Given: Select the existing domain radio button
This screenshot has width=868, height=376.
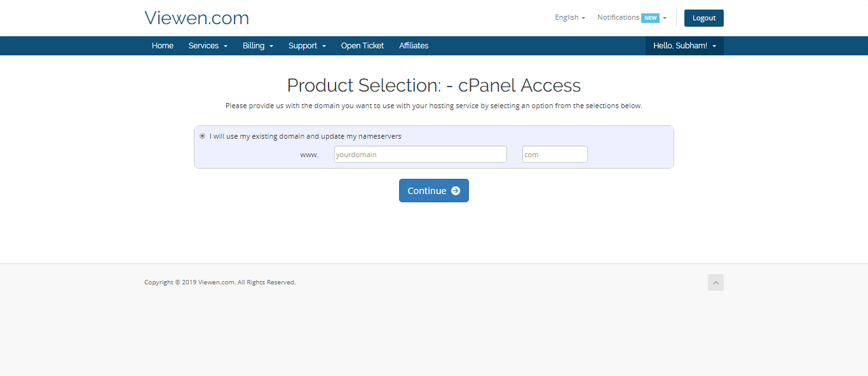Looking at the screenshot, I should [x=202, y=136].
